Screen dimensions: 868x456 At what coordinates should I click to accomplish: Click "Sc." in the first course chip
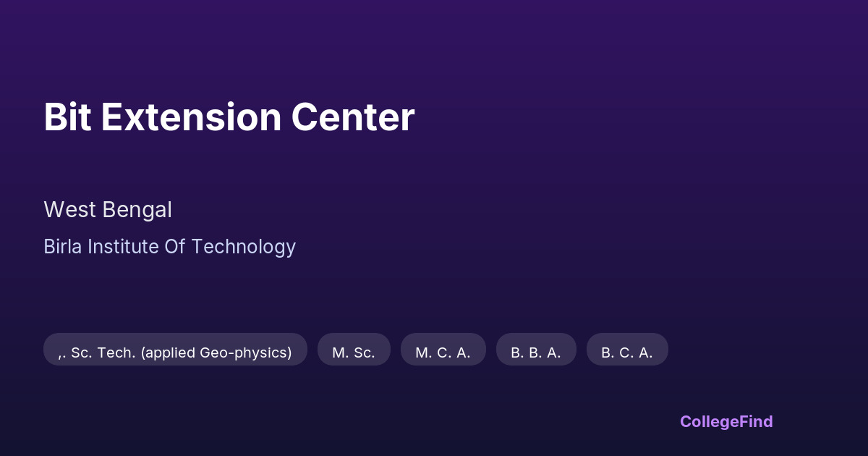tap(81, 352)
